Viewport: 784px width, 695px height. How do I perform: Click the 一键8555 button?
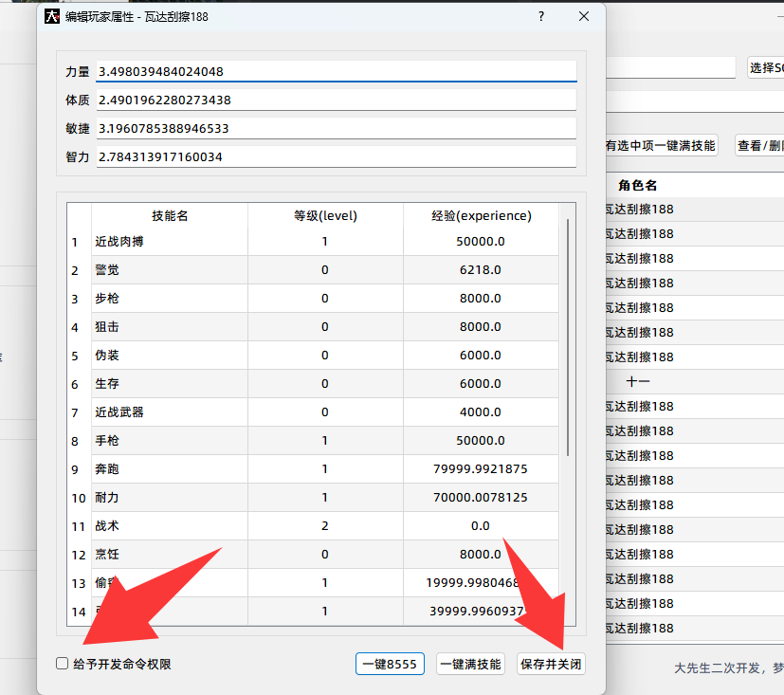pyautogui.click(x=392, y=664)
